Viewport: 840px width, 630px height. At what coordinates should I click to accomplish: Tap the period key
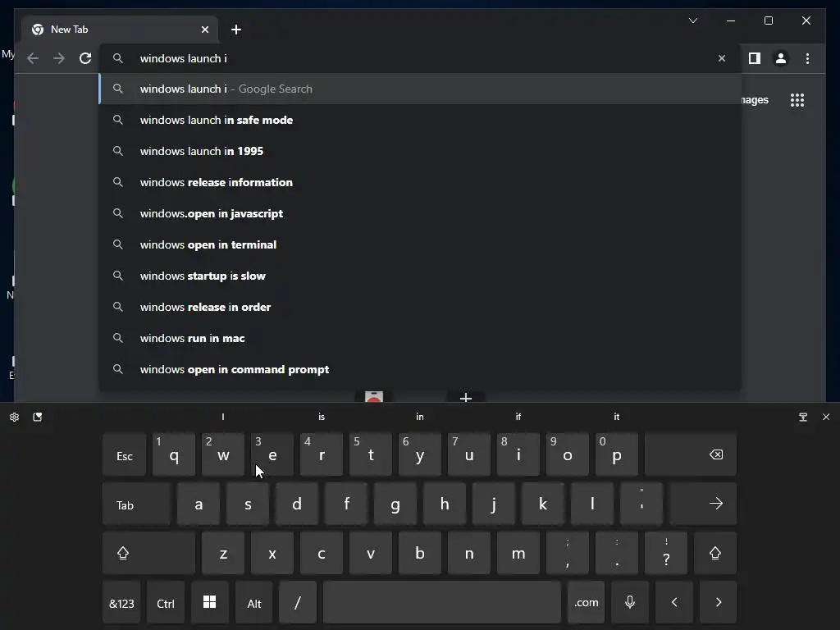pyautogui.click(x=617, y=553)
